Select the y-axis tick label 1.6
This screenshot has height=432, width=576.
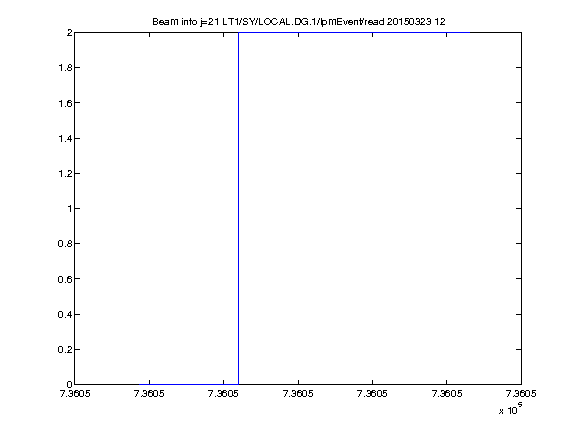point(65,103)
